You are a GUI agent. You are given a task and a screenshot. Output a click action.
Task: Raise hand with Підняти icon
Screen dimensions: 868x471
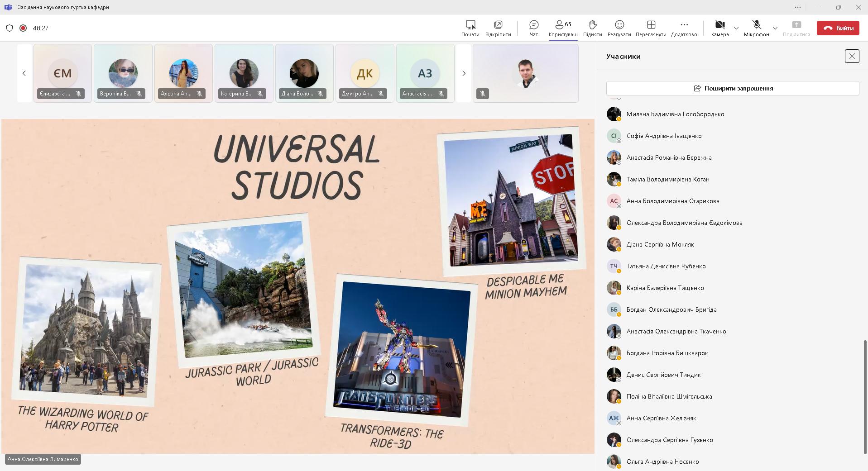point(592,28)
